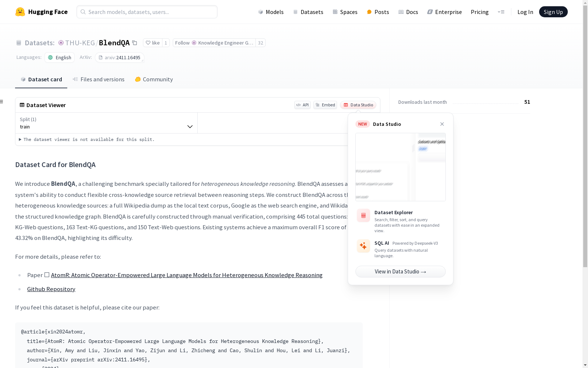Switch to the Dataset card tab

pyautogui.click(x=41, y=79)
